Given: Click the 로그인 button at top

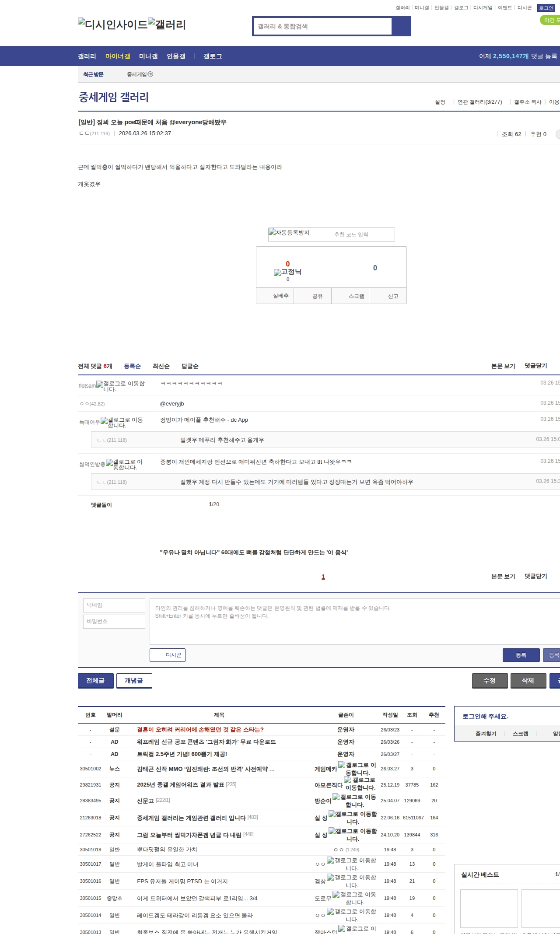Looking at the screenshot, I should [546, 8].
